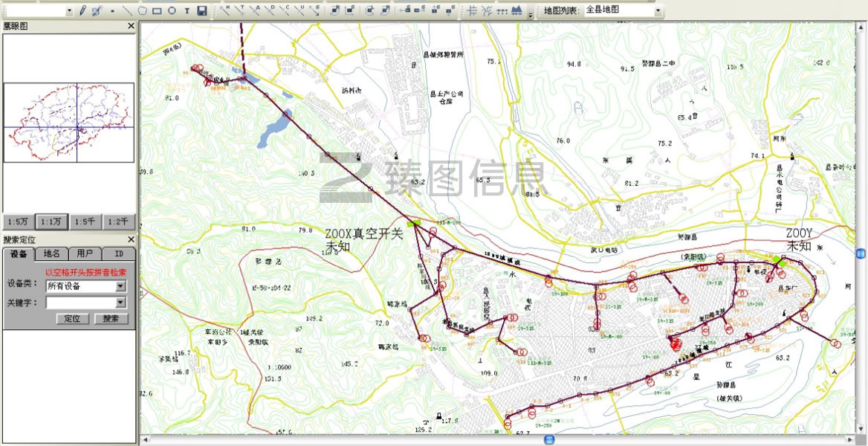Close the 鹰眼图 overview panel

tap(131, 26)
